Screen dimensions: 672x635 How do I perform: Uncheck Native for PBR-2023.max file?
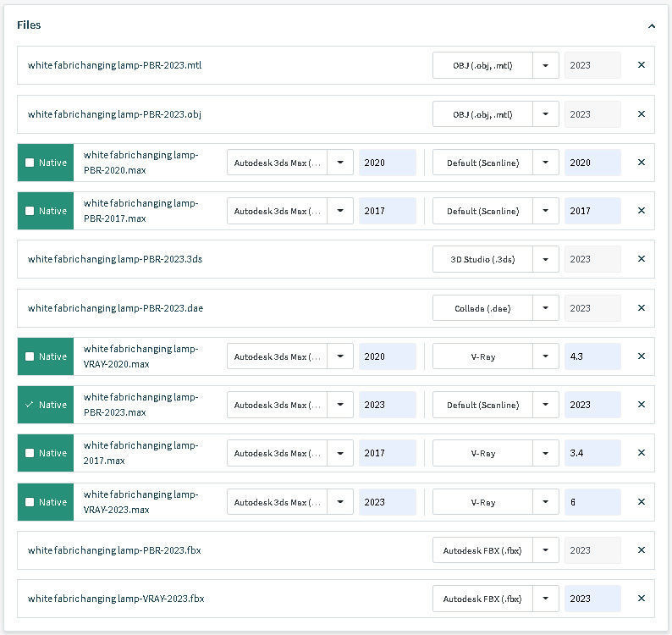pos(30,405)
